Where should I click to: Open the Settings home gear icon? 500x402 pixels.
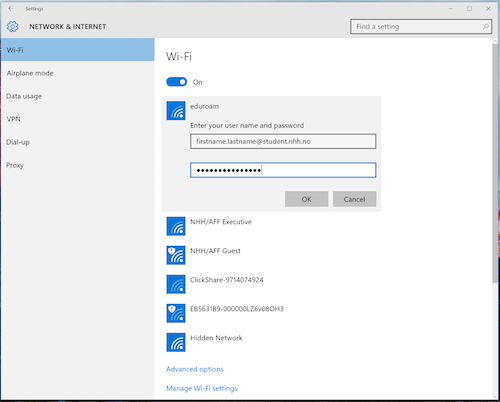tap(13, 26)
